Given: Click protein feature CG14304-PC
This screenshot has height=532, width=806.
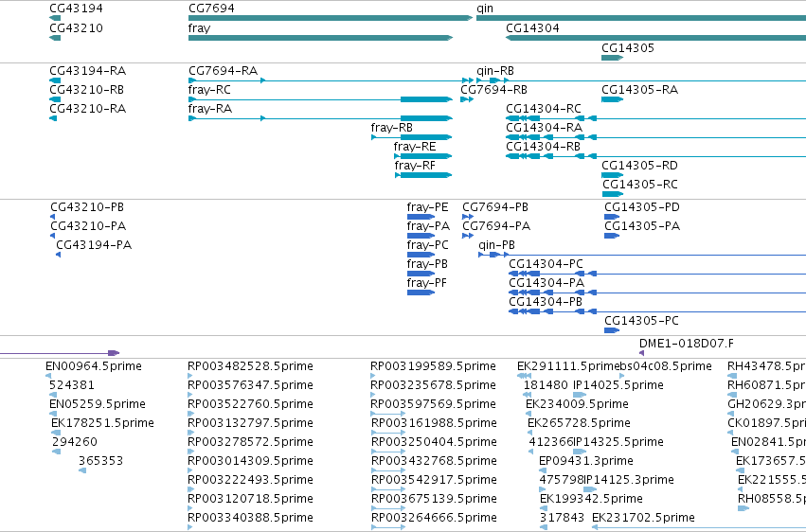Looking at the screenshot, I should (x=657, y=274).
